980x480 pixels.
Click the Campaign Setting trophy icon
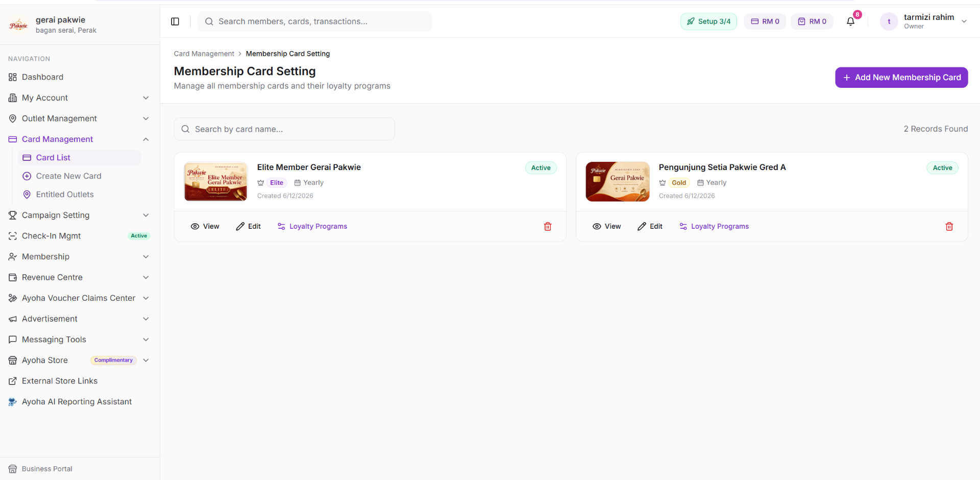13,215
